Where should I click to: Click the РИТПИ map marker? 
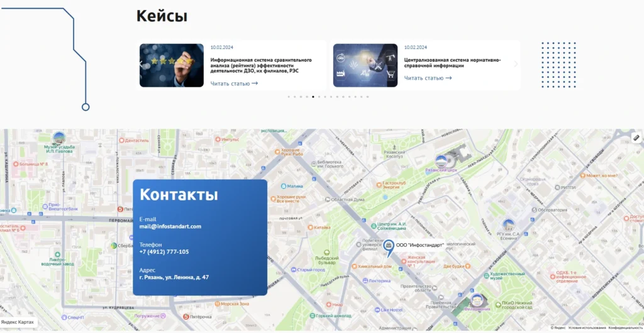558,187
